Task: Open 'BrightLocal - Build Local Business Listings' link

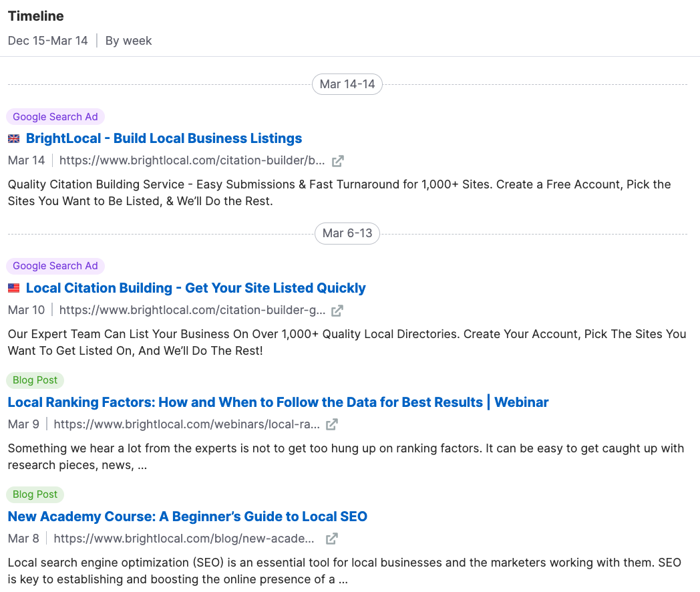Action: coord(164,138)
